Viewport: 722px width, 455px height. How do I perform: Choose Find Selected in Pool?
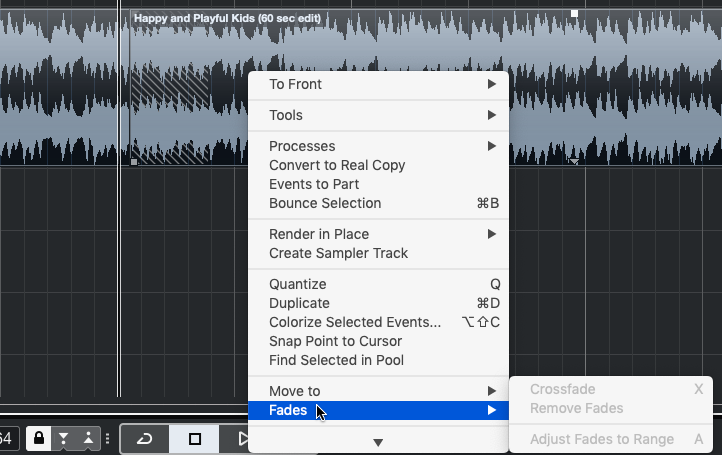(x=336, y=360)
